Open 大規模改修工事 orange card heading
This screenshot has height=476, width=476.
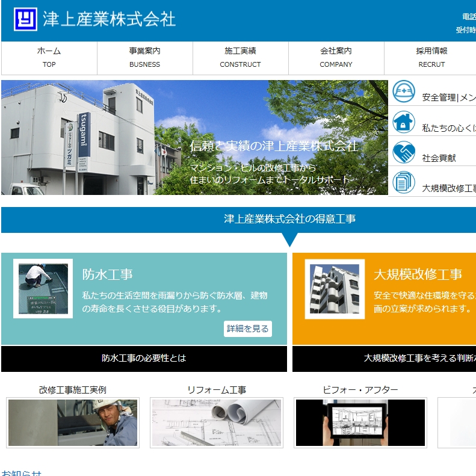(x=418, y=274)
